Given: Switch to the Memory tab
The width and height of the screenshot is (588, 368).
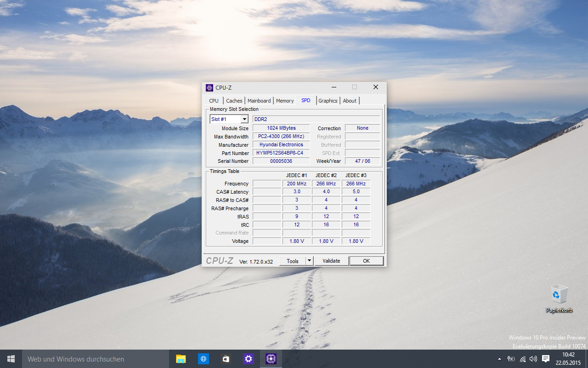Looking at the screenshot, I should [x=285, y=101].
